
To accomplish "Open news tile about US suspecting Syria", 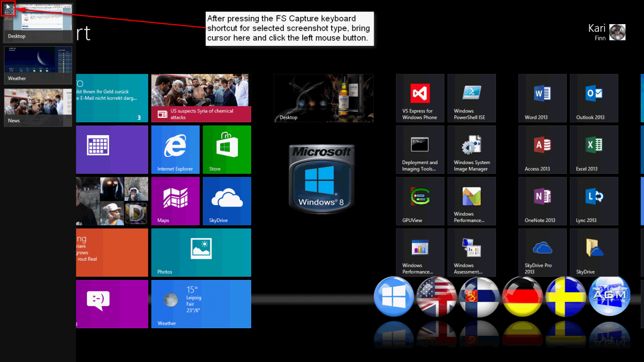I will coord(201,98).
